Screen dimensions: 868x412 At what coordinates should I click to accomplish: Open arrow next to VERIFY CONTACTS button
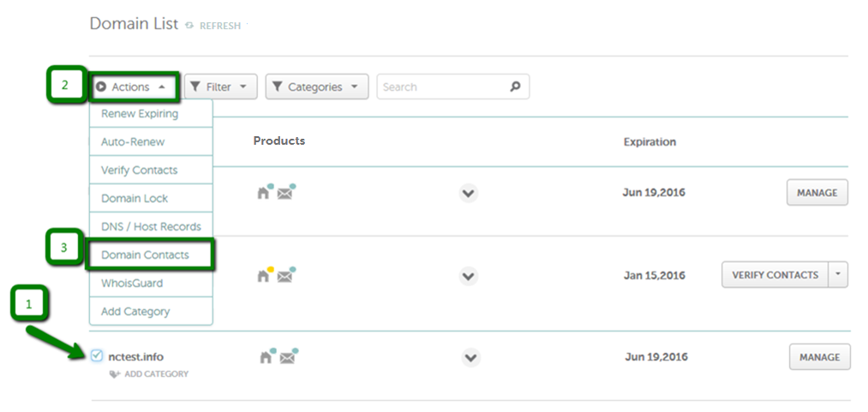838,275
